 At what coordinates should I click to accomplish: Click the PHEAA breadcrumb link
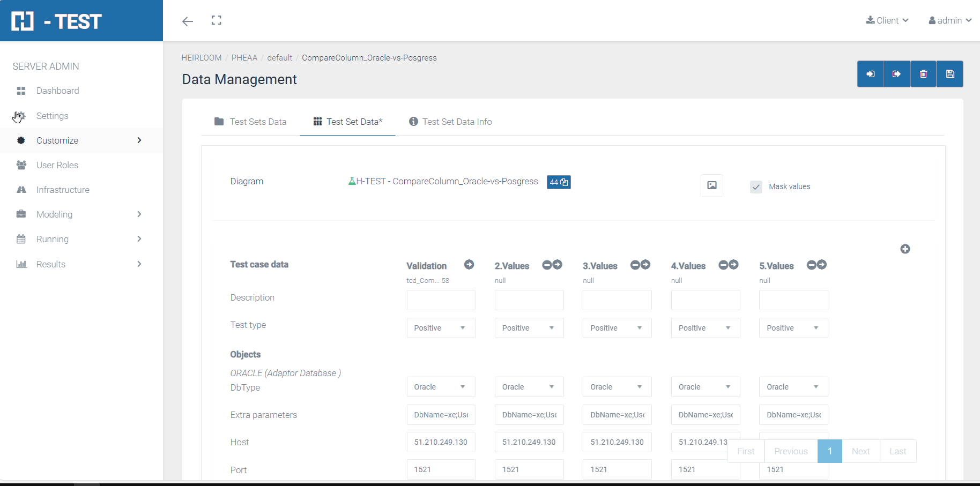click(244, 58)
